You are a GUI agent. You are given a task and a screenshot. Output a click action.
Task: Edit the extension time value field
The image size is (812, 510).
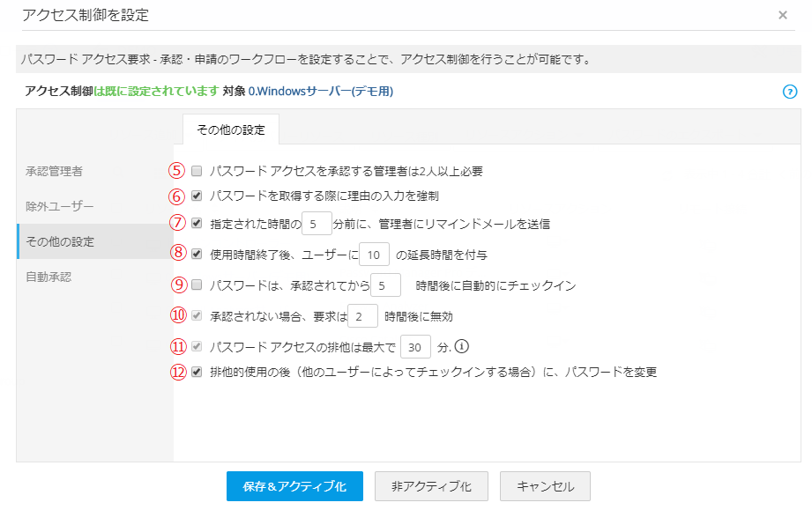click(x=374, y=255)
